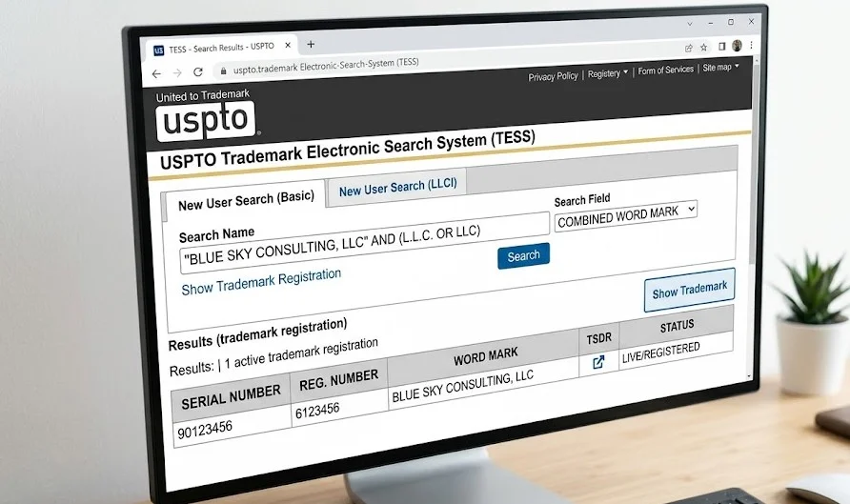The height and width of the screenshot is (504, 850).
Task: Switch to New User Search (LLCI) tab
Action: point(398,188)
